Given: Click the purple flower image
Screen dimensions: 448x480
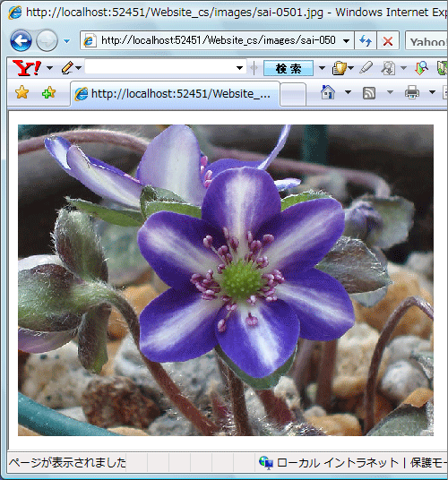Looking at the screenshot, I should point(226,279).
